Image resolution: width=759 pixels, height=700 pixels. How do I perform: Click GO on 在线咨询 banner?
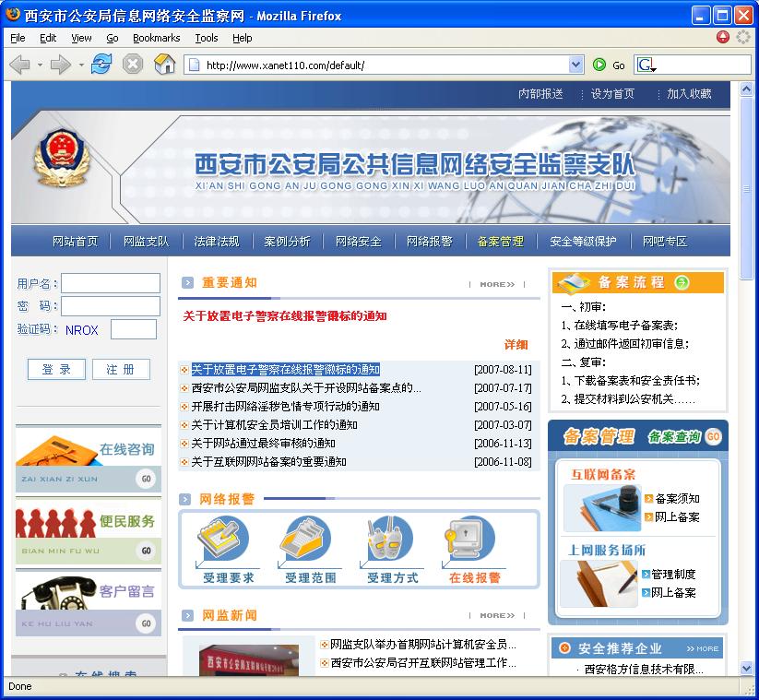146,479
